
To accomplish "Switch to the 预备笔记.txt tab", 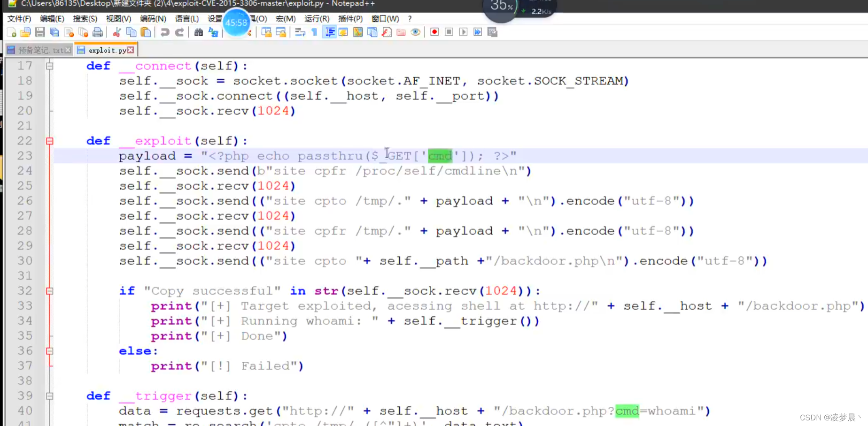I will [x=37, y=50].
